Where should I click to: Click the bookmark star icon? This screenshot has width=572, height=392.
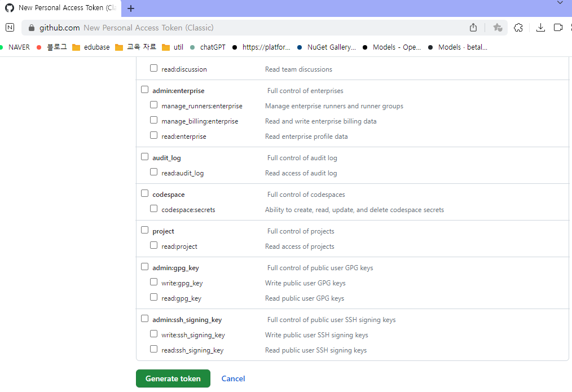click(498, 27)
